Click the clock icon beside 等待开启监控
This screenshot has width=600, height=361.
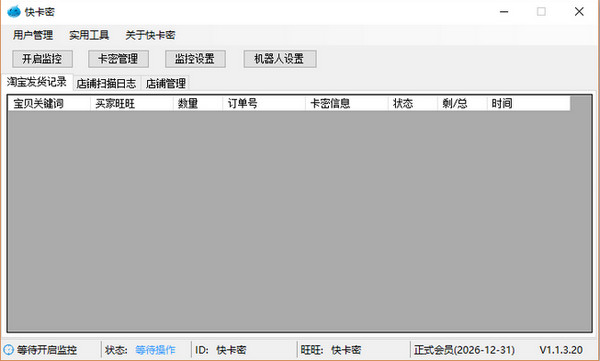[x=8, y=350]
